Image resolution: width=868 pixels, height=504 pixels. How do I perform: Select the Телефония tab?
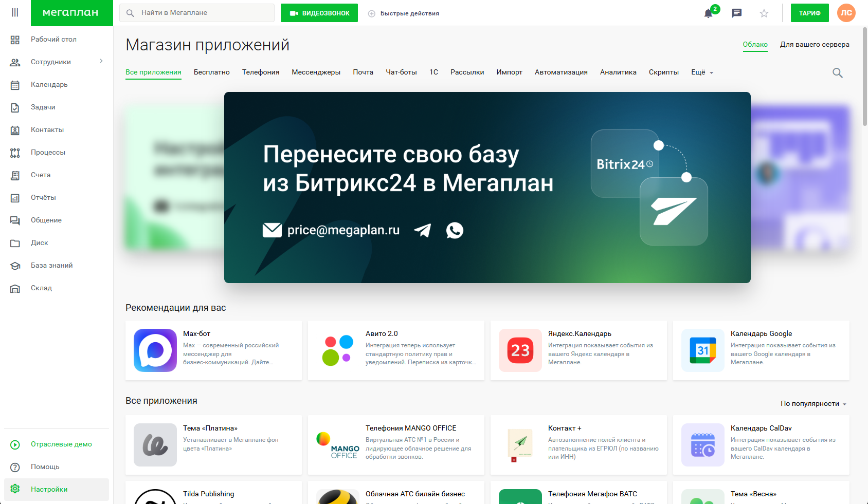(x=261, y=72)
